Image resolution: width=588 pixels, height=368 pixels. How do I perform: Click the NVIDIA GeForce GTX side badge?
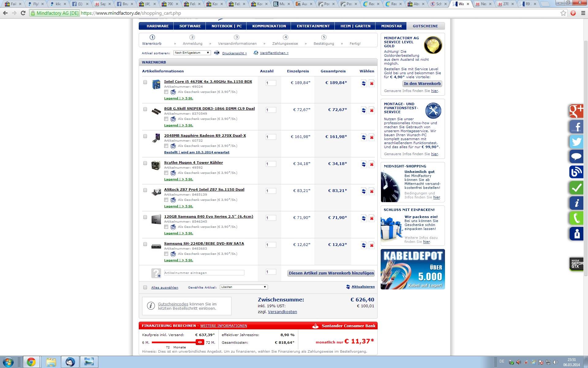576,264
